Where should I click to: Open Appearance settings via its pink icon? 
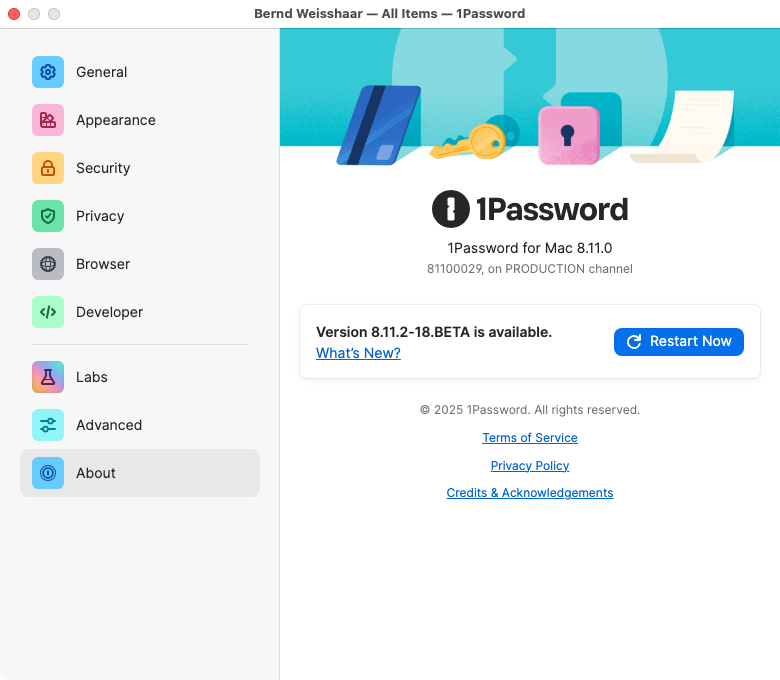[48, 120]
